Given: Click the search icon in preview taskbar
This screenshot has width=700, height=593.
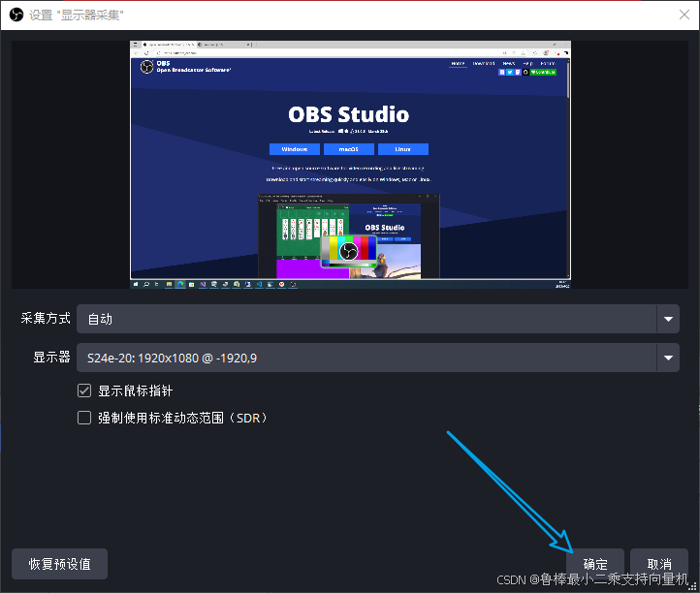Looking at the screenshot, I should tap(146, 284).
